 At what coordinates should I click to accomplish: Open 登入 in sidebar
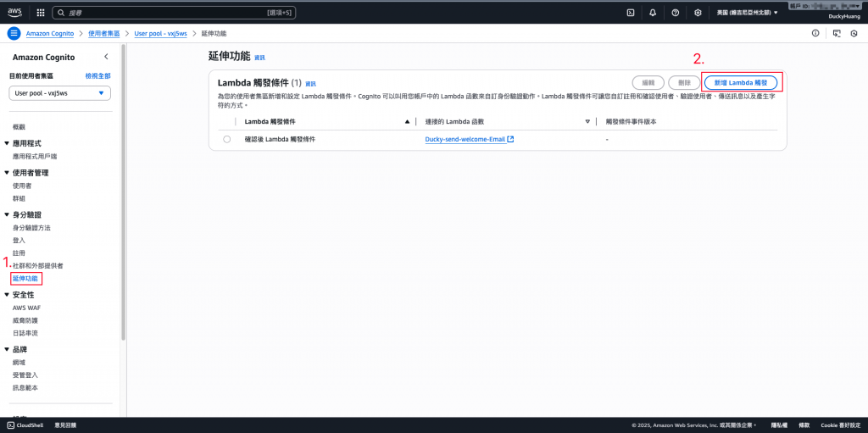coord(19,241)
